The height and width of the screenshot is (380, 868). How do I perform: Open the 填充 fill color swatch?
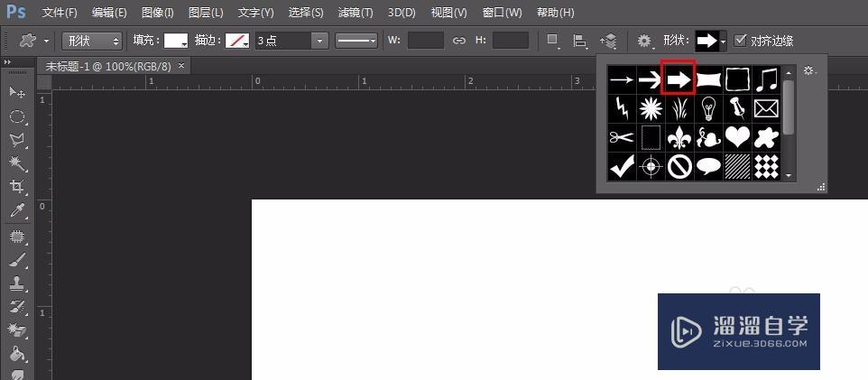point(176,41)
